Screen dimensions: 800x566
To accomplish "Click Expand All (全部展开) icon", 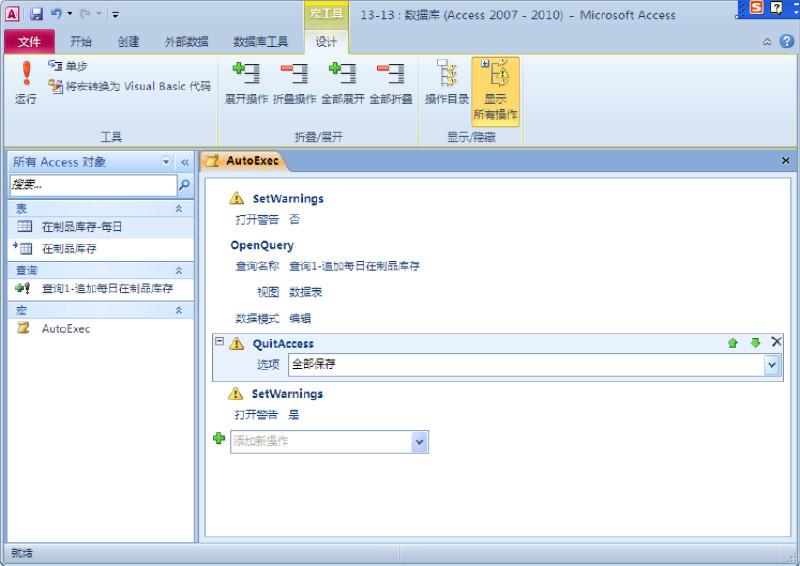I will pyautogui.click(x=342, y=83).
